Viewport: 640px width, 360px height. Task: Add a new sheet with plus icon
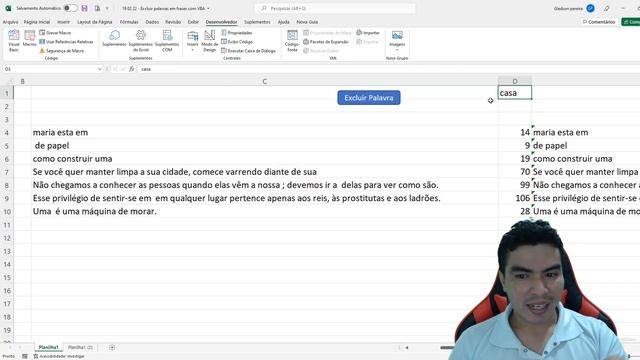pos(112,347)
